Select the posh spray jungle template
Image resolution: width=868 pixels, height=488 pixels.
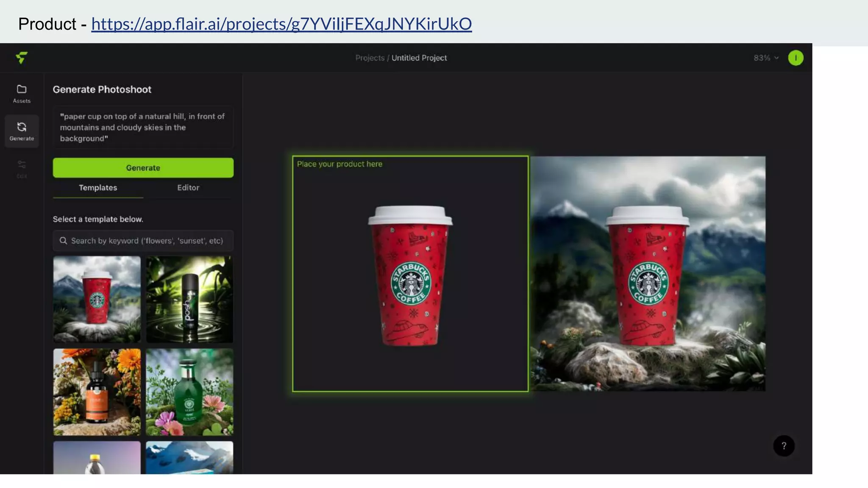pos(189,299)
